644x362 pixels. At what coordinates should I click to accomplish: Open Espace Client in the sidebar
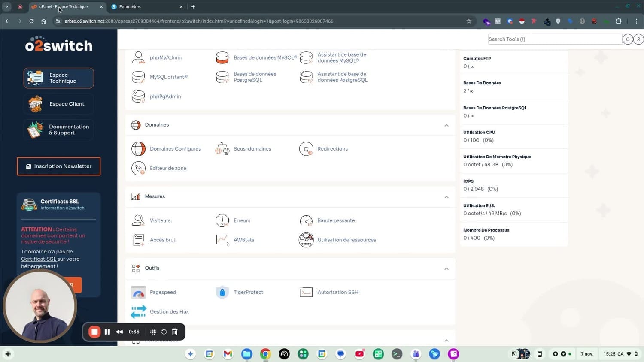click(59, 104)
